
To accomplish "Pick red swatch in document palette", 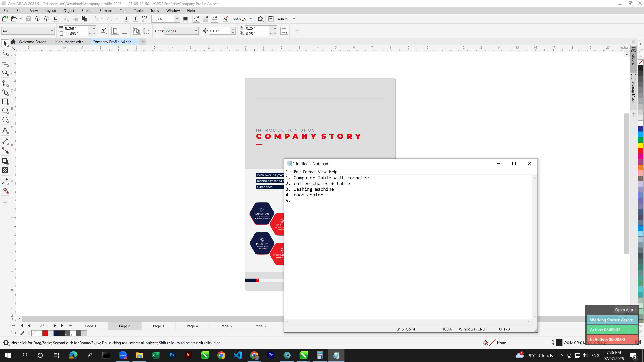I will [45, 333].
